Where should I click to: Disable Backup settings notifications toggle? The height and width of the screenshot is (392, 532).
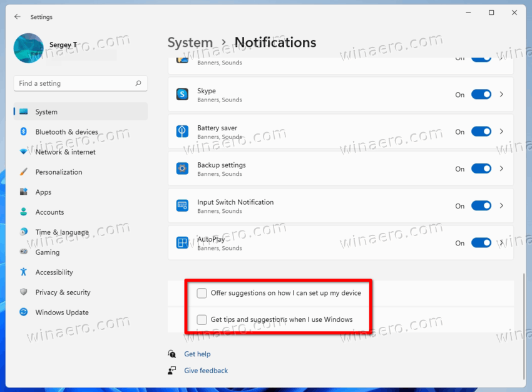pos(481,168)
